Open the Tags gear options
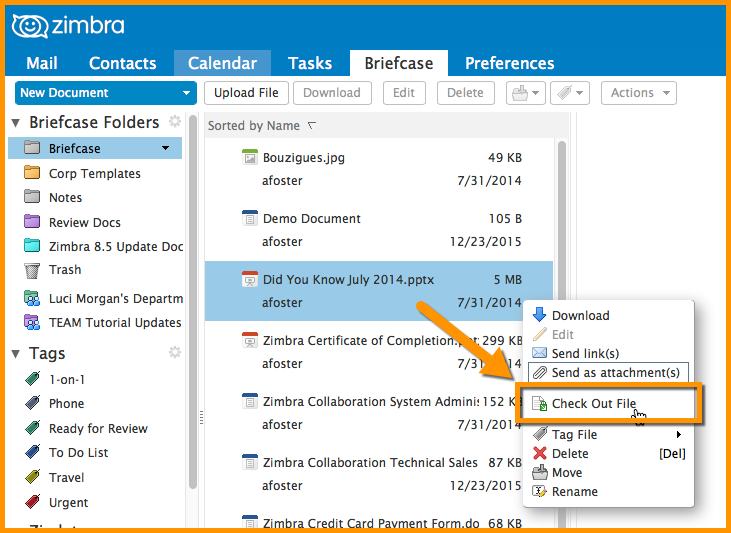731x533 pixels. [175, 352]
